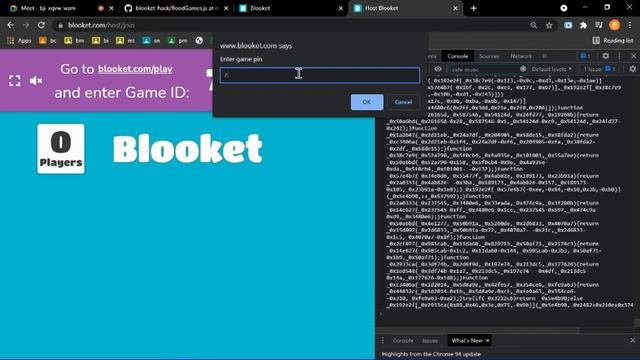This screenshot has width=640, height=360.
Task: Open the 'bm' classroom bookmark
Action: pos(74,40)
